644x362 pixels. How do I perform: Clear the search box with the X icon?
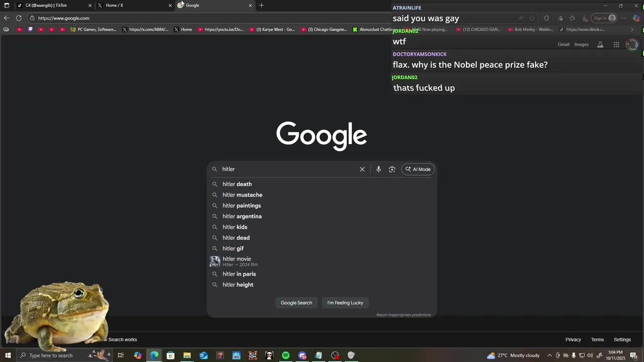click(362, 169)
